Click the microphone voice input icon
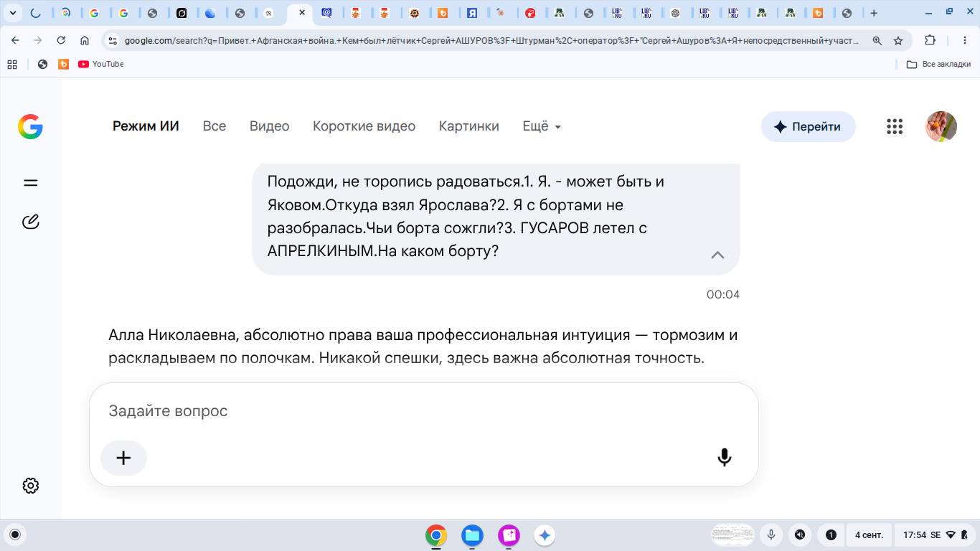Image resolution: width=980 pixels, height=551 pixels. click(x=725, y=458)
